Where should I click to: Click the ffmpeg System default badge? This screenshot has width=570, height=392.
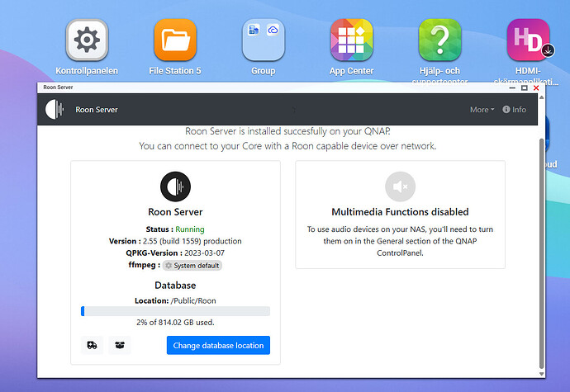(192, 265)
